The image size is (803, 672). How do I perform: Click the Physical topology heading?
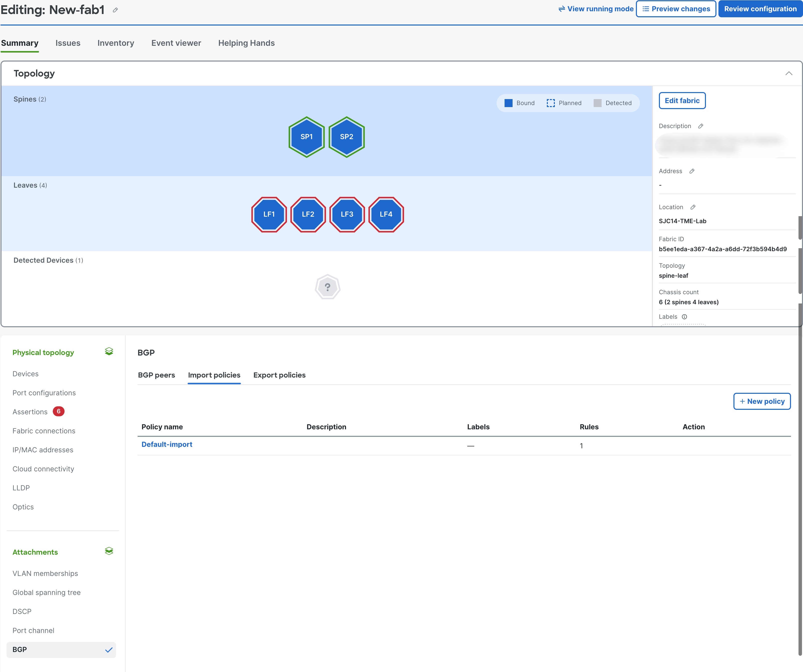pyautogui.click(x=43, y=352)
